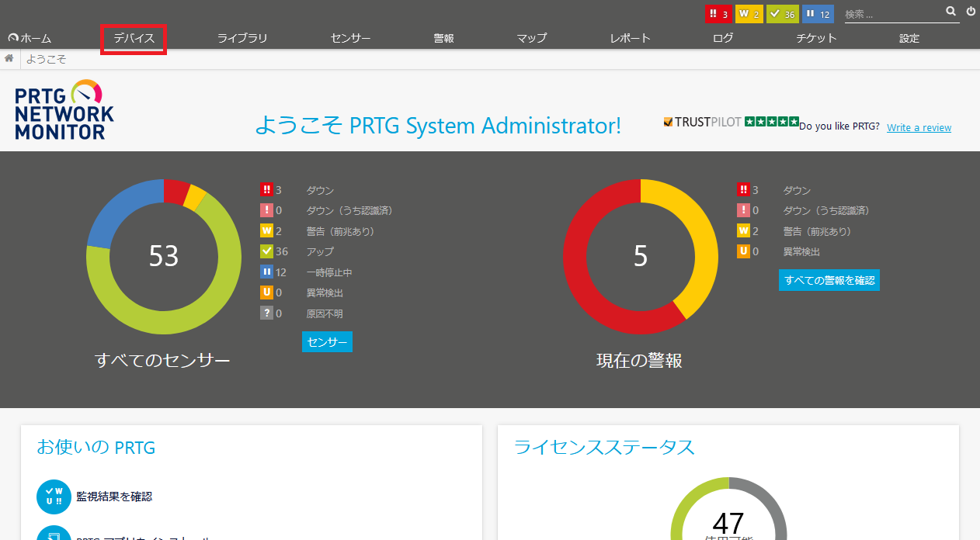
Task: Click the PRTG Network Monitor logo
Action: pyautogui.click(x=64, y=109)
